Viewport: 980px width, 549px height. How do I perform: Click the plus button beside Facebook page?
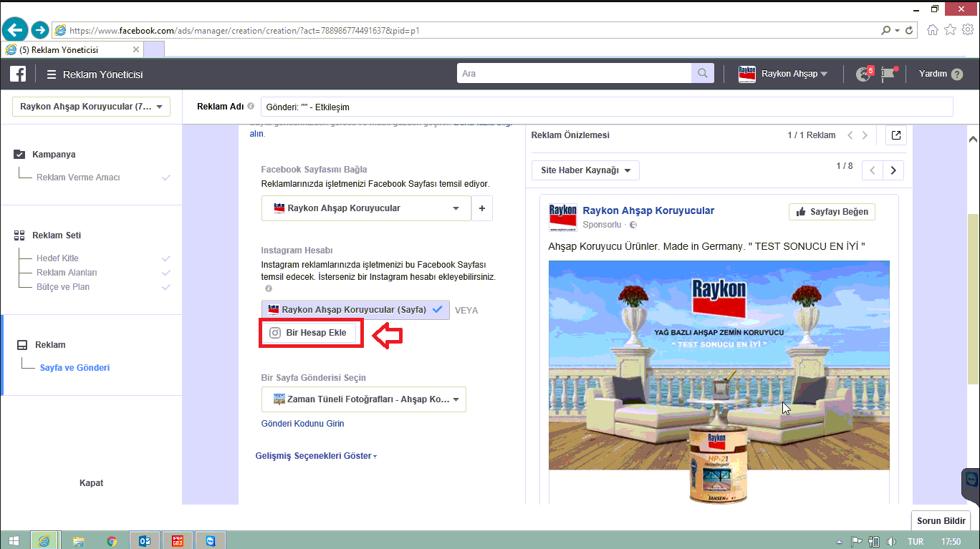point(481,208)
